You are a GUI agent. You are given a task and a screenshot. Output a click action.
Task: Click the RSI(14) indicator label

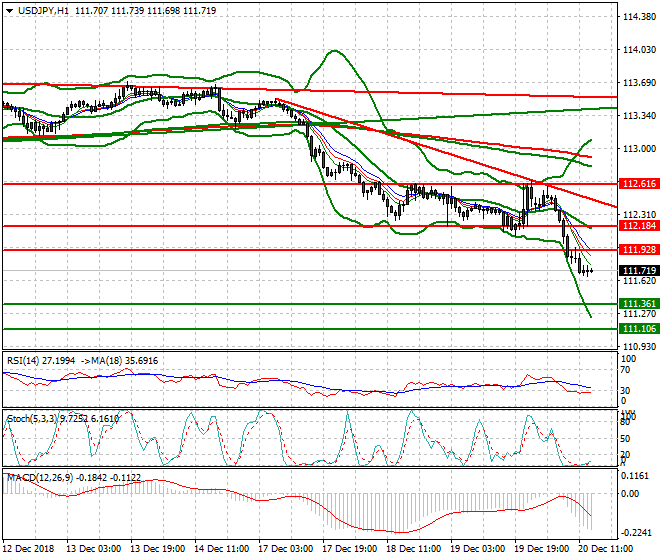pos(27,359)
